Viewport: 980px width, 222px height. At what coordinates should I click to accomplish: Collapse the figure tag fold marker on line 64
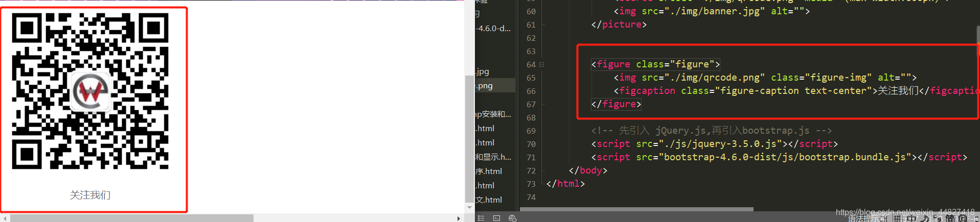pos(542,64)
